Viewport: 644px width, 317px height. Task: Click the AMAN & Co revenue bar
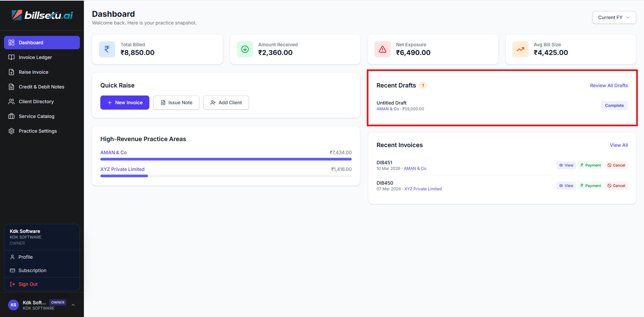click(226, 159)
